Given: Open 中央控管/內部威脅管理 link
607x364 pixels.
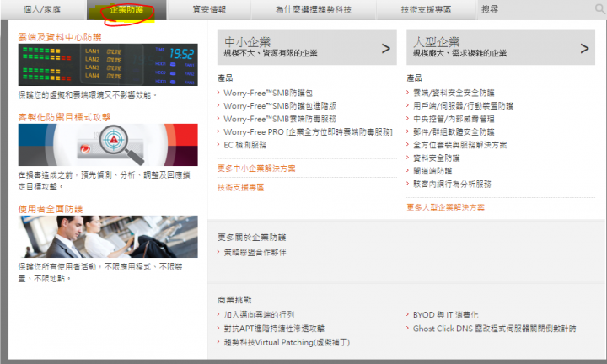Looking at the screenshot, I should pos(454,119).
